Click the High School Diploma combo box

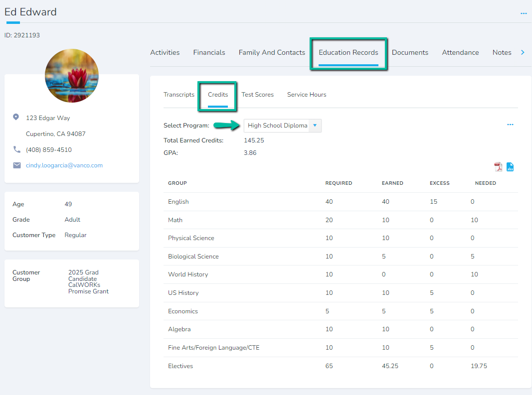[277, 126]
